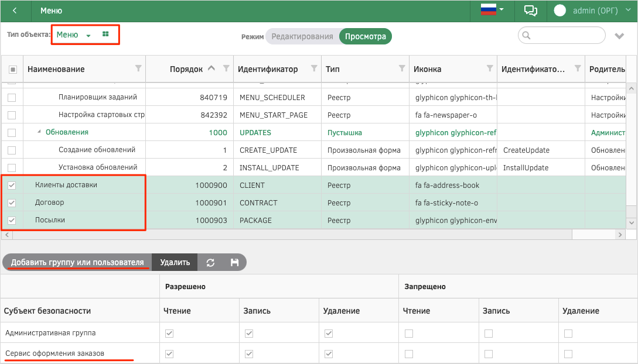Viewport: 638px width, 364px height.
Task: Open filter for Порядок column
Action: tap(226, 68)
